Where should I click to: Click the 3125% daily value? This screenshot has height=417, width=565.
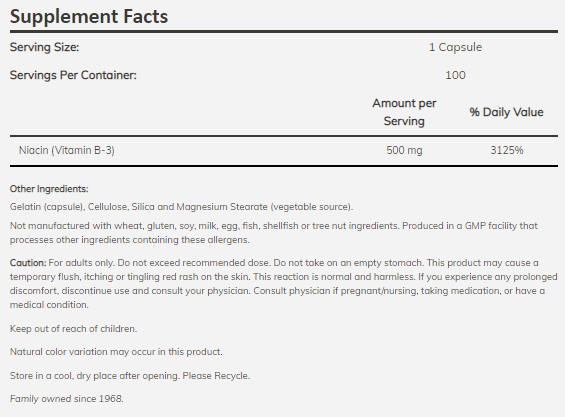click(x=507, y=150)
